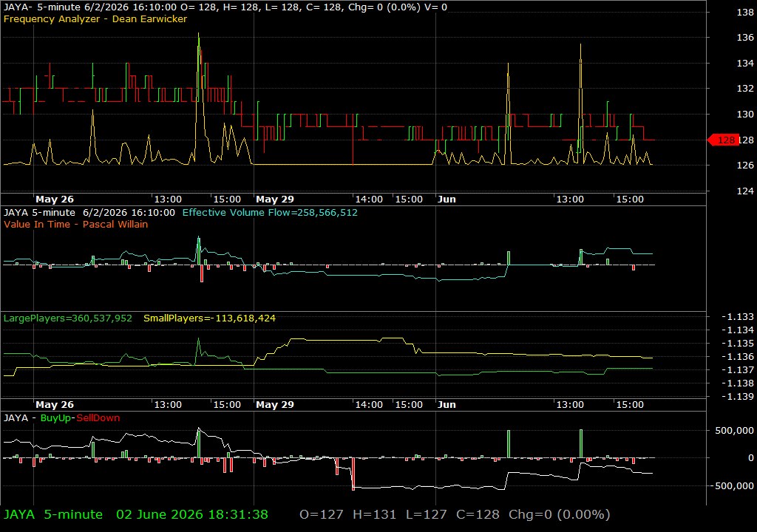The width and height of the screenshot is (757, 532).
Task: Click the -1.135 axis value
Action: (x=737, y=344)
